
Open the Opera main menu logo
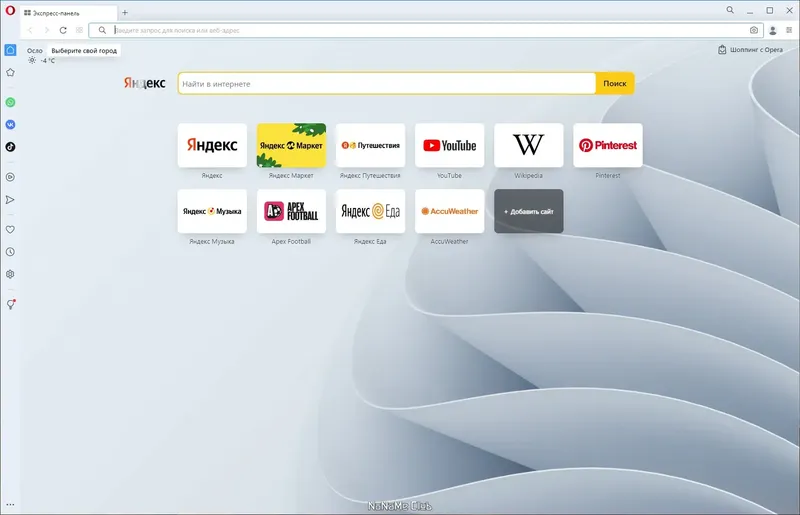pyautogui.click(x=10, y=11)
